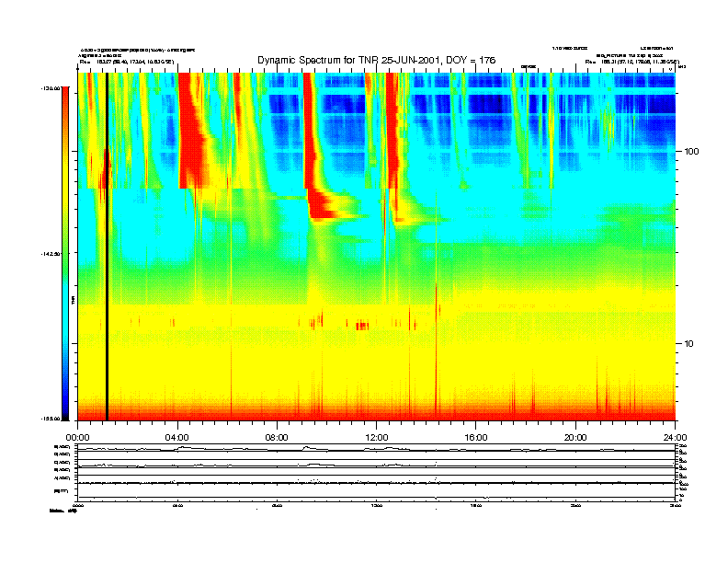Click the -142.50 color scale midpoint label

(51, 254)
